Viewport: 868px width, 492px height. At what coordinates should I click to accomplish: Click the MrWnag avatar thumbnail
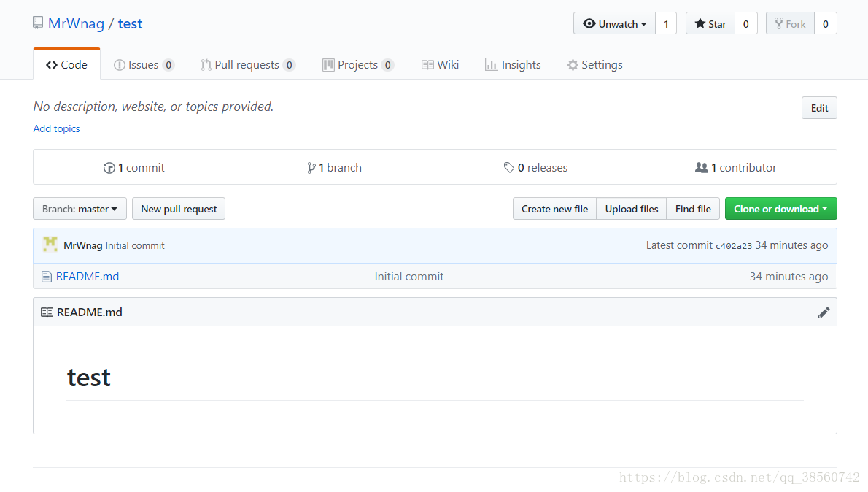click(x=50, y=245)
